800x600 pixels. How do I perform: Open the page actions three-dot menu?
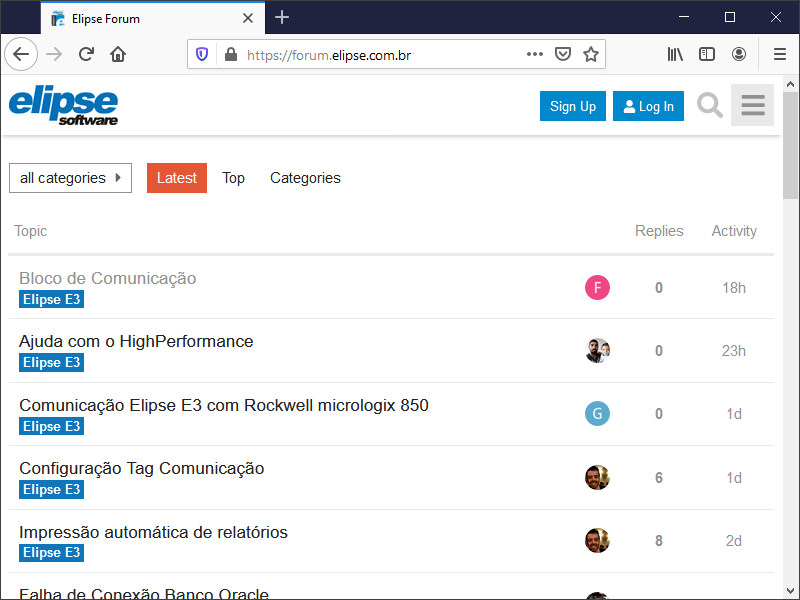click(535, 54)
